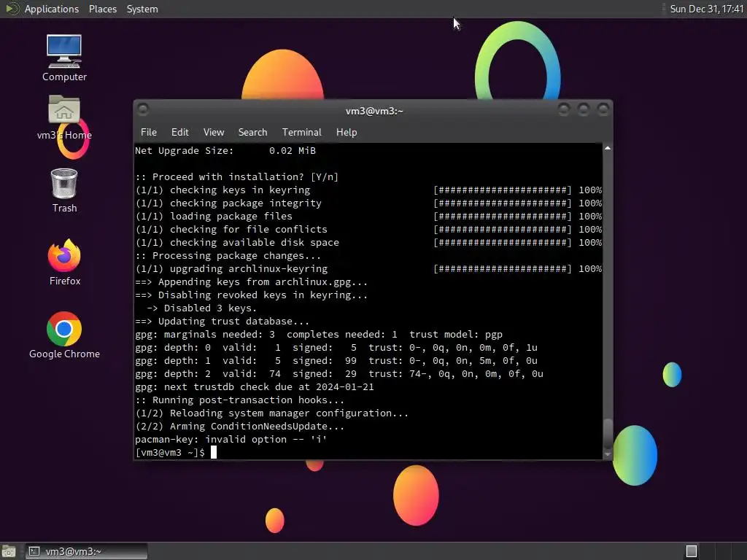This screenshot has height=560, width=747.
Task: Open the Terminal menu in the menu bar
Action: 301,133
